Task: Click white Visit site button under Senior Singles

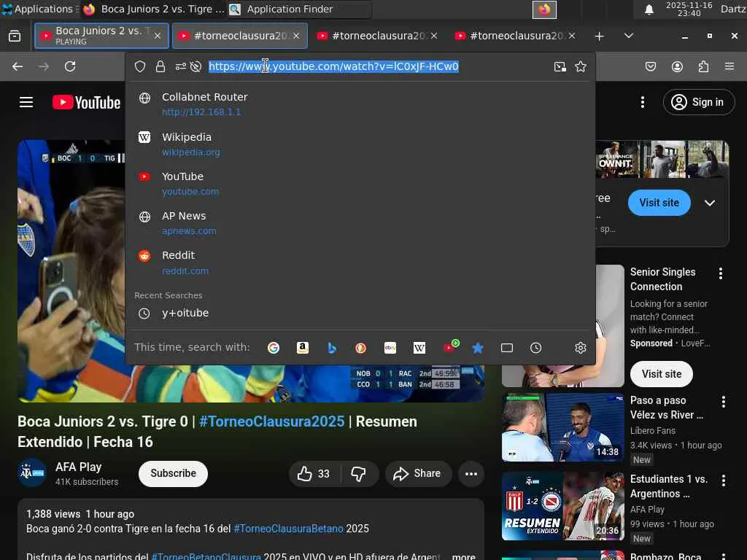Action: tap(661, 374)
